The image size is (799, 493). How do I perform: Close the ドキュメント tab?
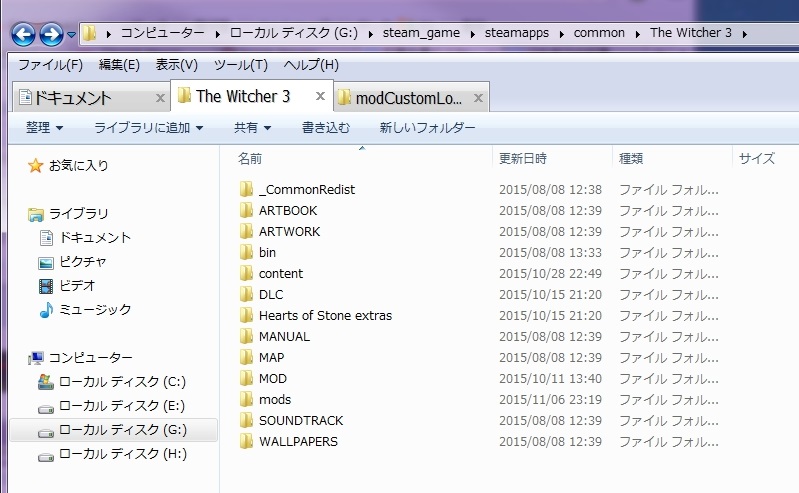(x=160, y=97)
